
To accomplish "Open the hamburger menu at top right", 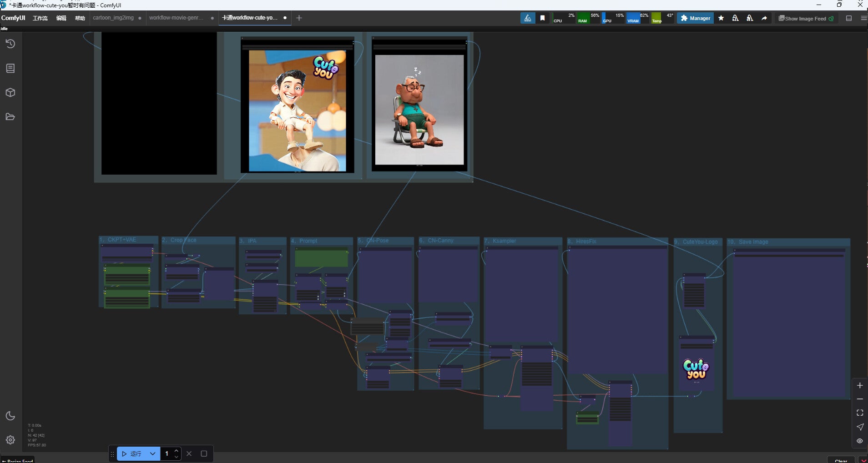I will pos(863,18).
